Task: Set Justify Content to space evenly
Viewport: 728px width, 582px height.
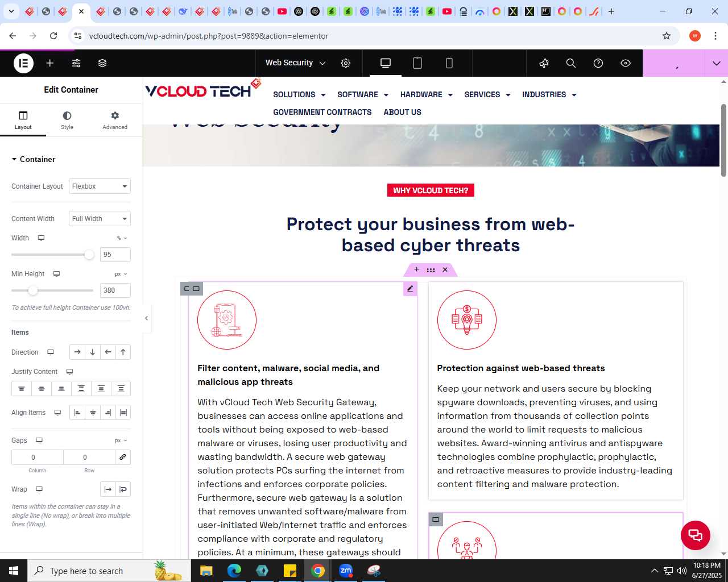Action: pyautogui.click(x=121, y=389)
